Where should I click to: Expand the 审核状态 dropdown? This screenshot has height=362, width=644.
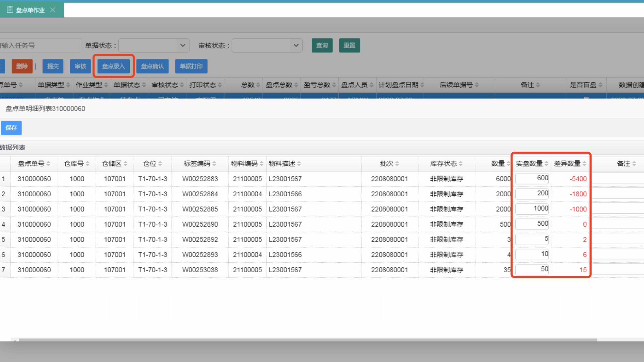tap(267, 45)
